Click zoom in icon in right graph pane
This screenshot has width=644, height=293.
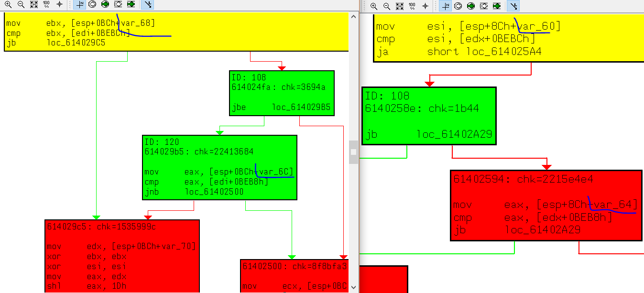[374, 6]
